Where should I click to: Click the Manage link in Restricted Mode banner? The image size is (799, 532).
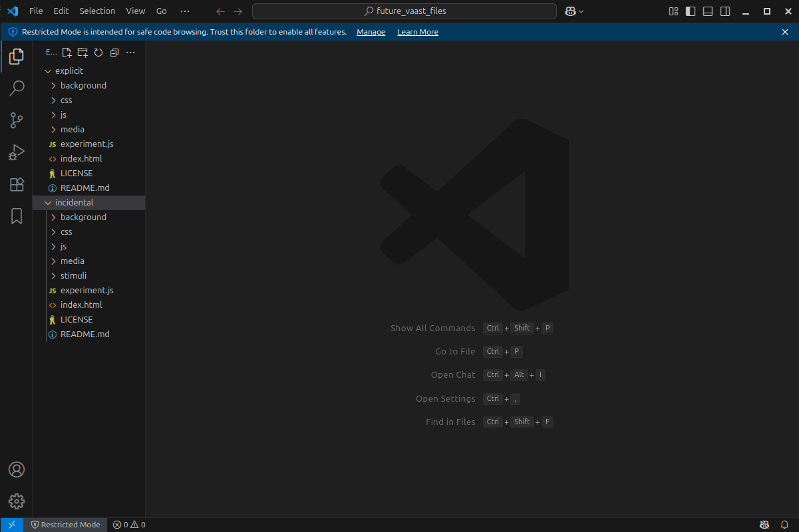[371, 32]
